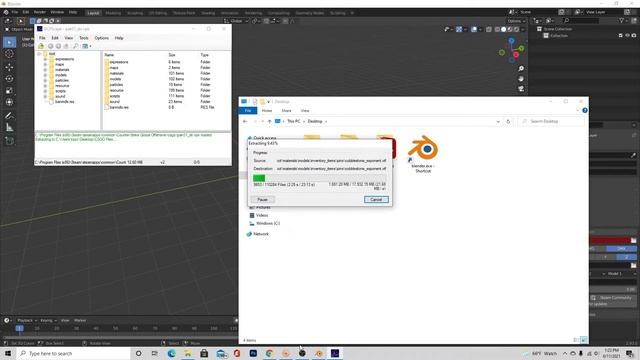Open the File tab in File Explorer

[248, 111]
